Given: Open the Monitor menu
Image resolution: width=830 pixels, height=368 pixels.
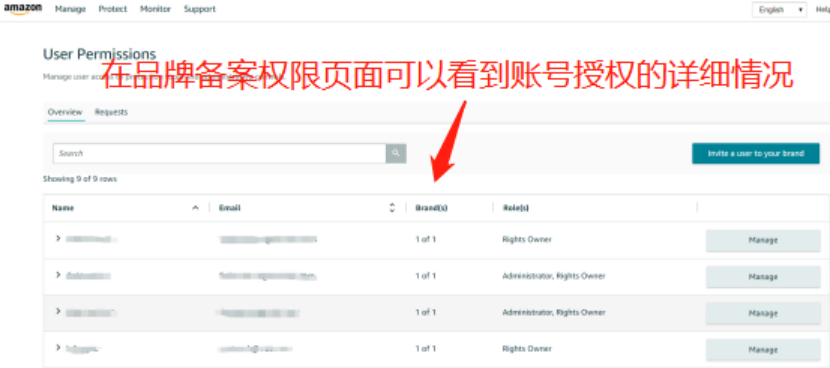Looking at the screenshot, I should pyautogui.click(x=156, y=10).
